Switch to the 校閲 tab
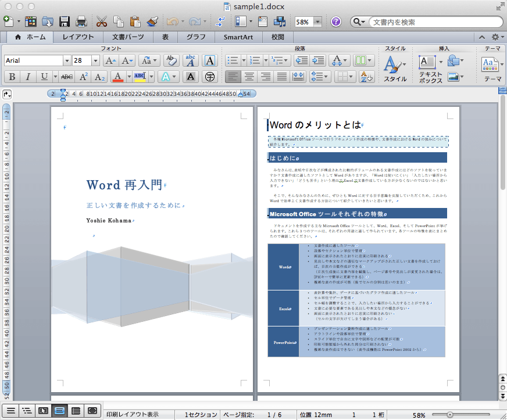The width and height of the screenshot is (507, 420). (278, 37)
